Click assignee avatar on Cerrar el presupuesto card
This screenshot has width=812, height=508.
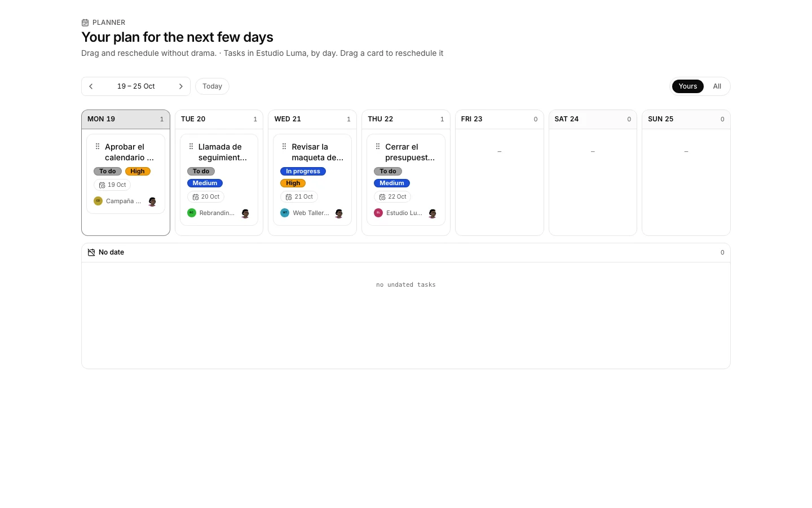pyautogui.click(x=433, y=213)
